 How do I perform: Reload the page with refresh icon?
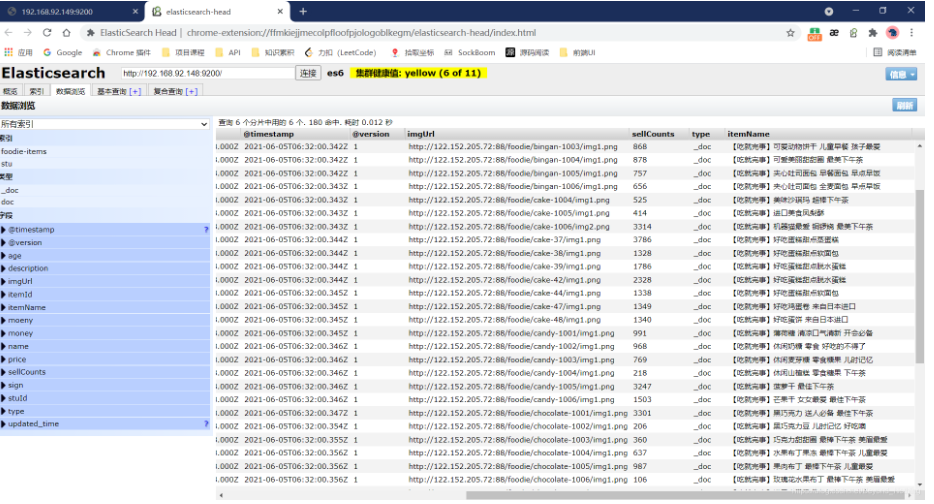pyautogui.click(x=47, y=33)
